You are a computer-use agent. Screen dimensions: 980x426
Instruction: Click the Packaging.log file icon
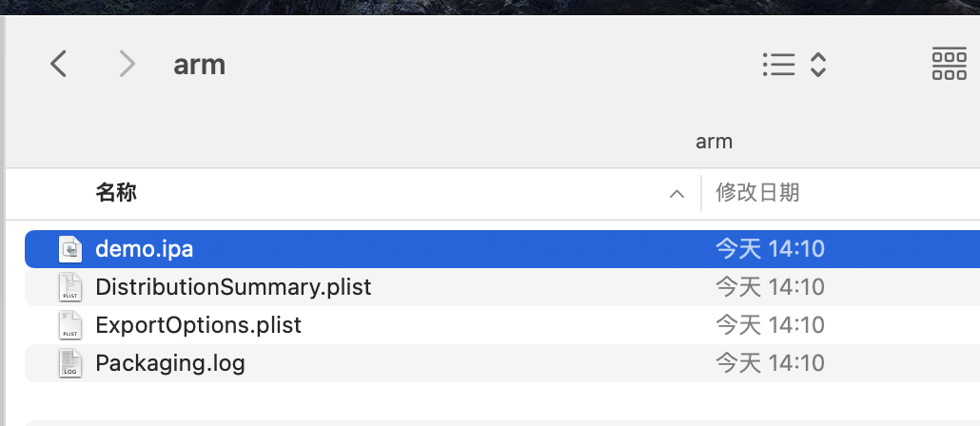pos(70,363)
